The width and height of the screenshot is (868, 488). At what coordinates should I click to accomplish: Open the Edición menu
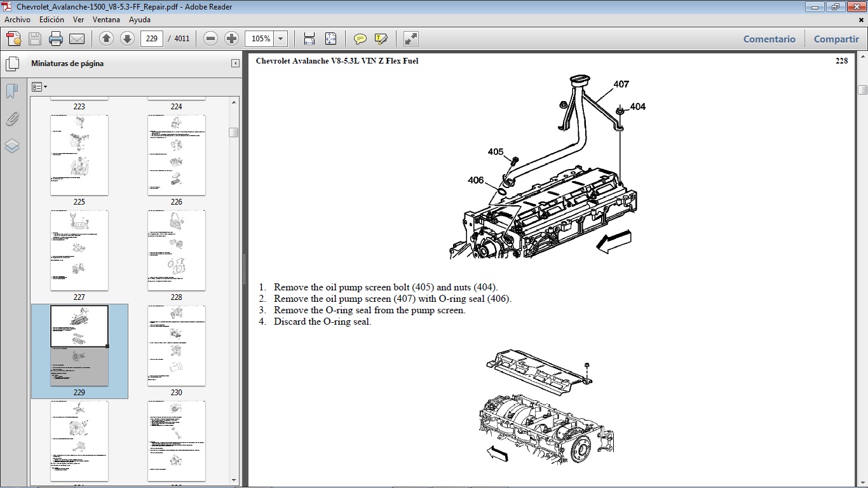(51, 20)
